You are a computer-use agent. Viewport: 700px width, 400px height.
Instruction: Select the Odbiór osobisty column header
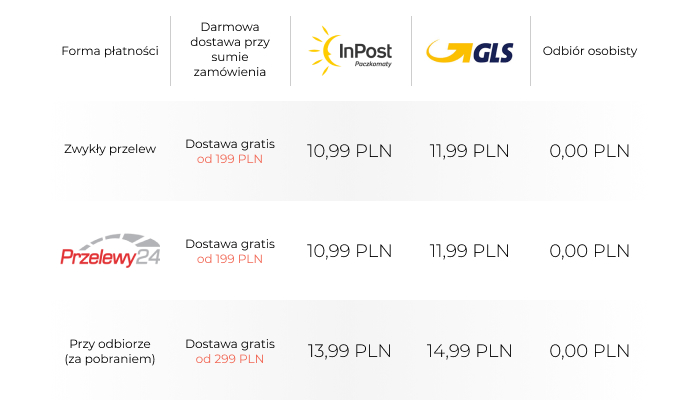coord(590,51)
